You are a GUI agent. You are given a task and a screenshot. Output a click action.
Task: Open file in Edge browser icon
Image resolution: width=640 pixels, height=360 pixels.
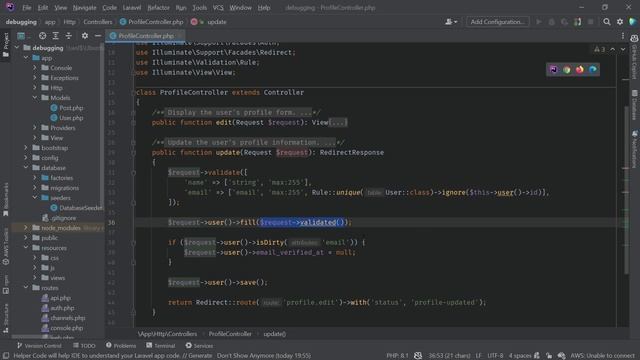593,69
